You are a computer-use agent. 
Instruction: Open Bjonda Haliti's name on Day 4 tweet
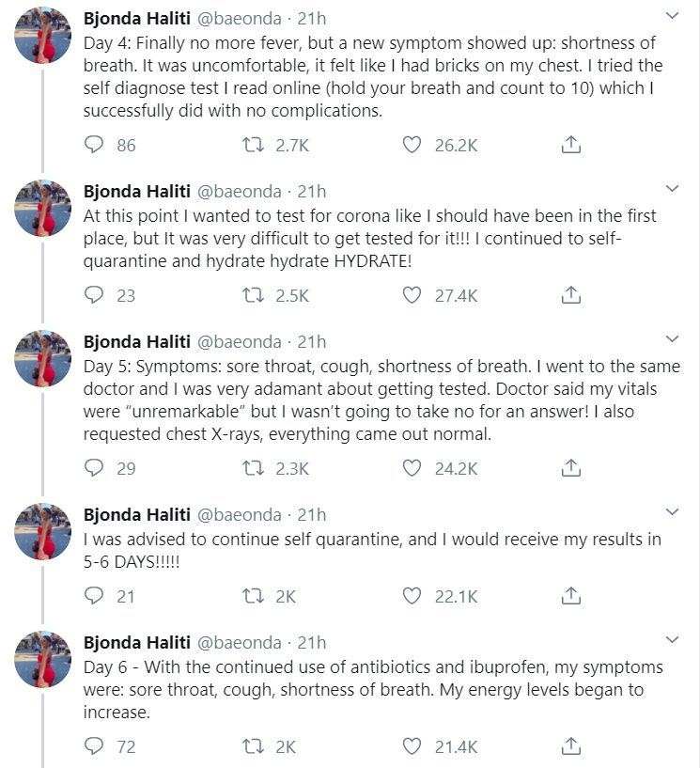click(136, 18)
